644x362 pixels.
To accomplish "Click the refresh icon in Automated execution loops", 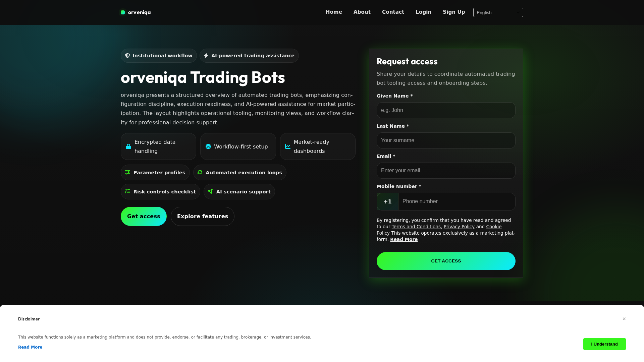I will pyautogui.click(x=200, y=172).
